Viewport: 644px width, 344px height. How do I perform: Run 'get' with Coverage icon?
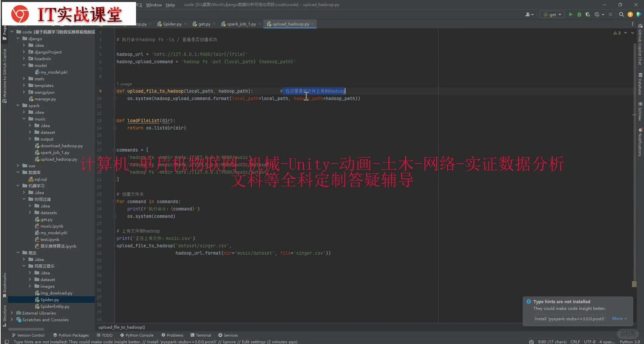[x=588, y=14]
